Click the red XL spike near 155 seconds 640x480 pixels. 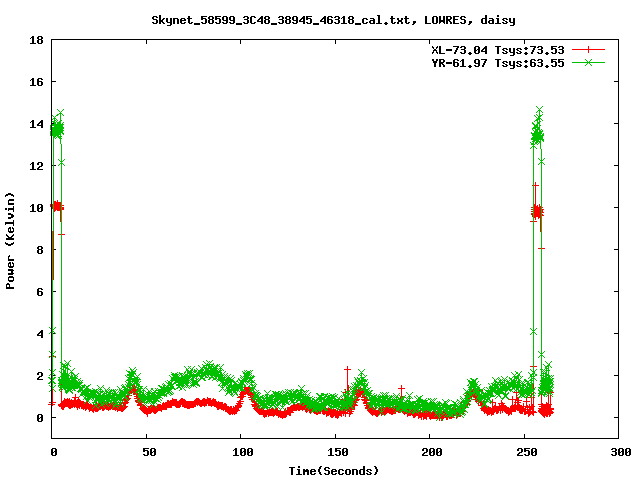pyautogui.click(x=347, y=380)
